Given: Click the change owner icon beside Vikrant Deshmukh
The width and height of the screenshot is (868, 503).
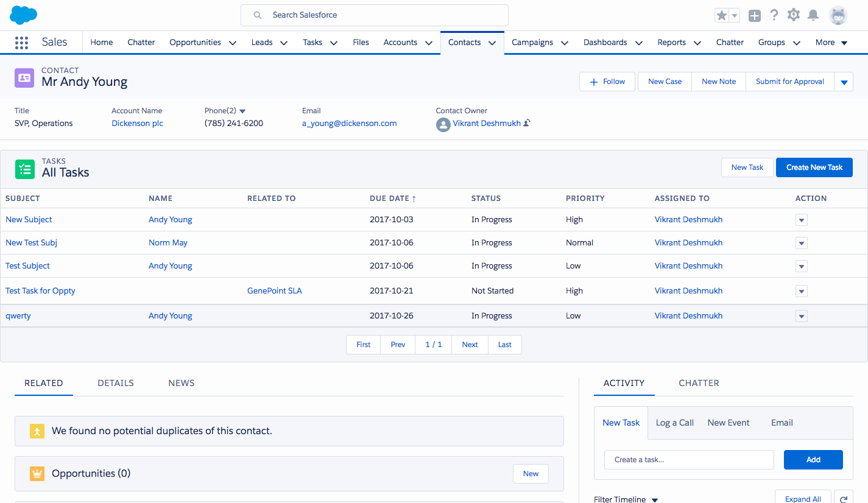Looking at the screenshot, I should [x=527, y=123].
